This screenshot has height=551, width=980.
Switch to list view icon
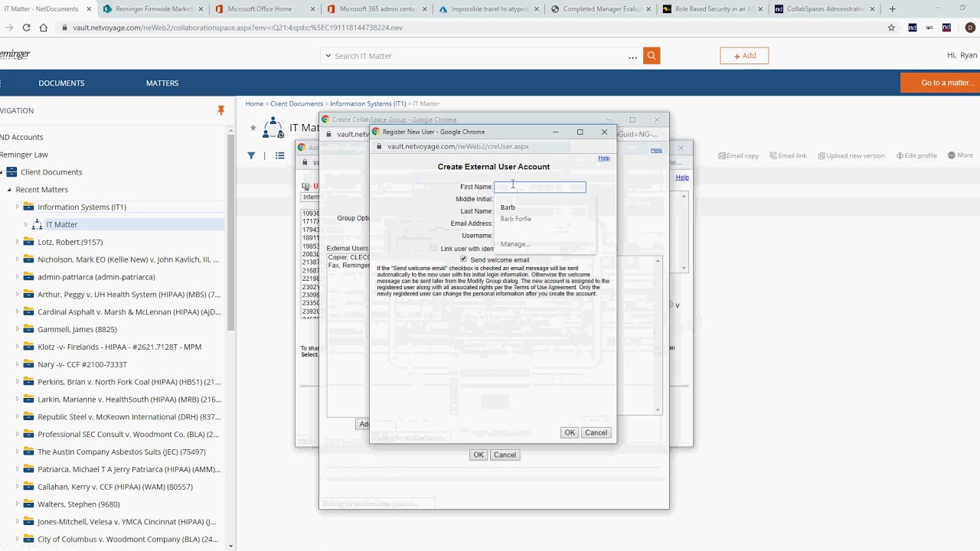[x=280, y=155]
